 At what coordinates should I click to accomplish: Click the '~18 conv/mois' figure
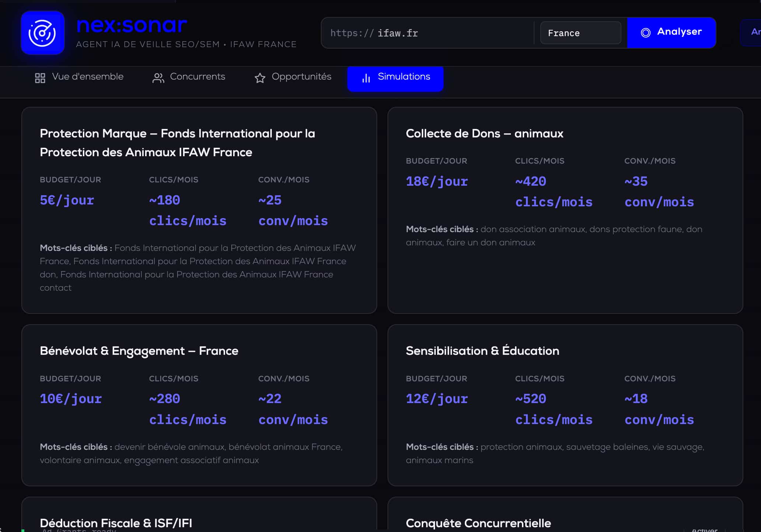pyautogui.click(x=659, y=409)
